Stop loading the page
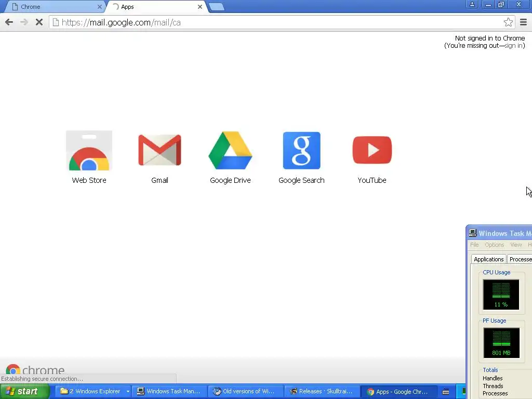The height and width of the screenshot is (399, 532). [x=39, y=22]
